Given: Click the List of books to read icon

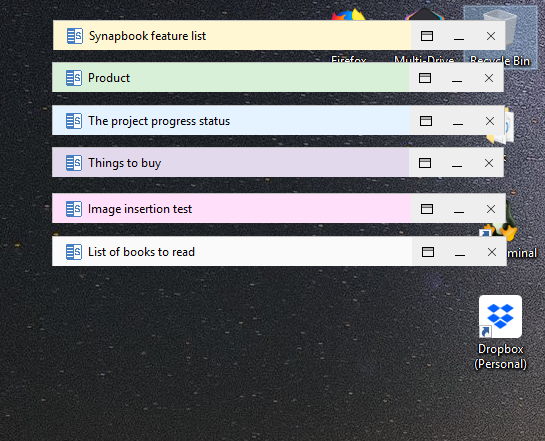Looking at the screenshot, I should 74,252.
